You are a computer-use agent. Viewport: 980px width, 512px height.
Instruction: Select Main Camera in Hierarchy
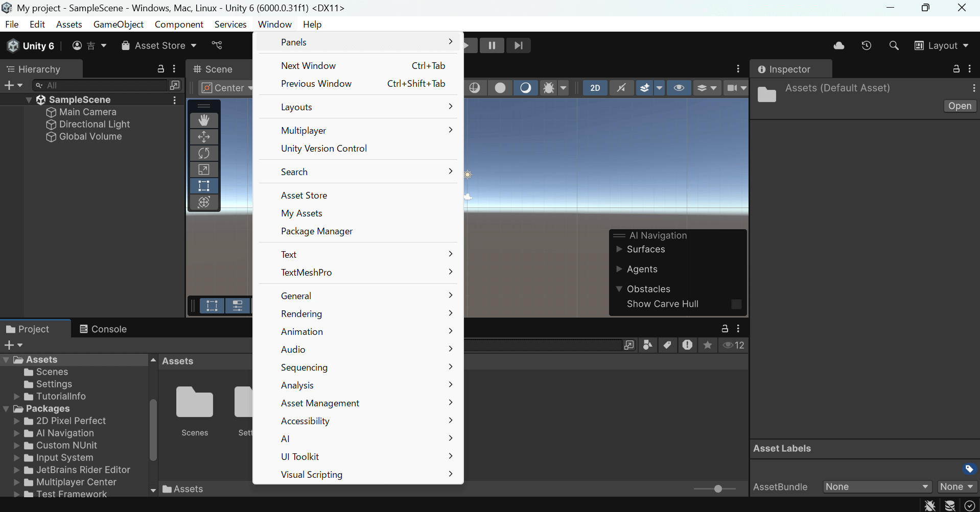tap(88, 112)
